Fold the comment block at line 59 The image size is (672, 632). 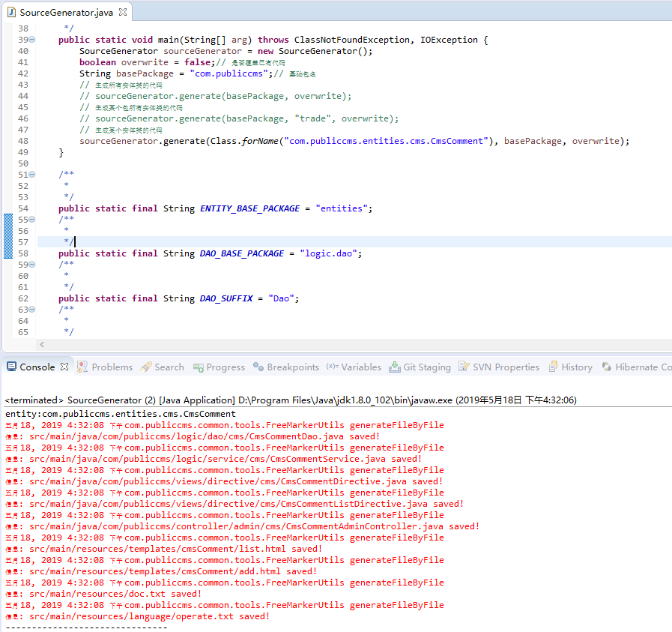[x=31, y=265]
